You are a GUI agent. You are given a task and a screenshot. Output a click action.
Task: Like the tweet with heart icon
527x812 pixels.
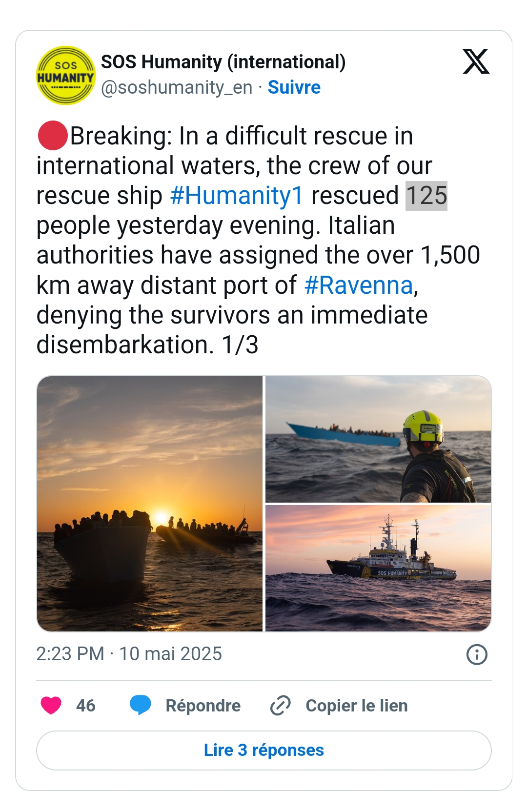click(x=51, y=706)
